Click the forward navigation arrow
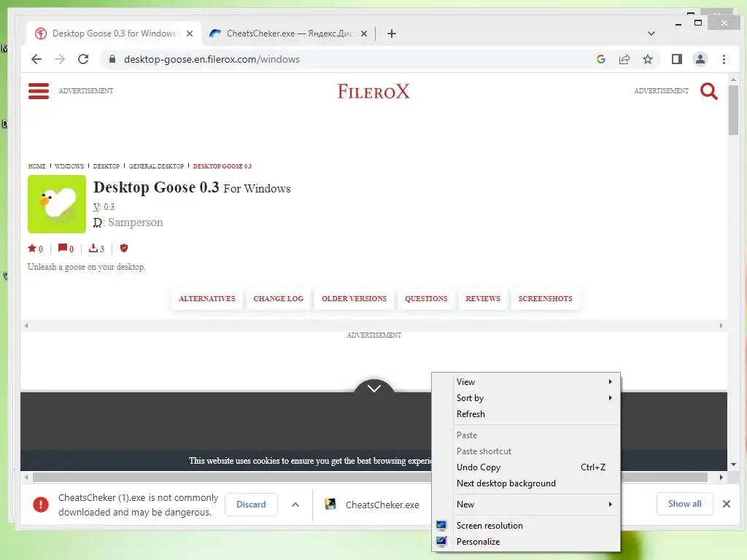 [x=60, y=59]
